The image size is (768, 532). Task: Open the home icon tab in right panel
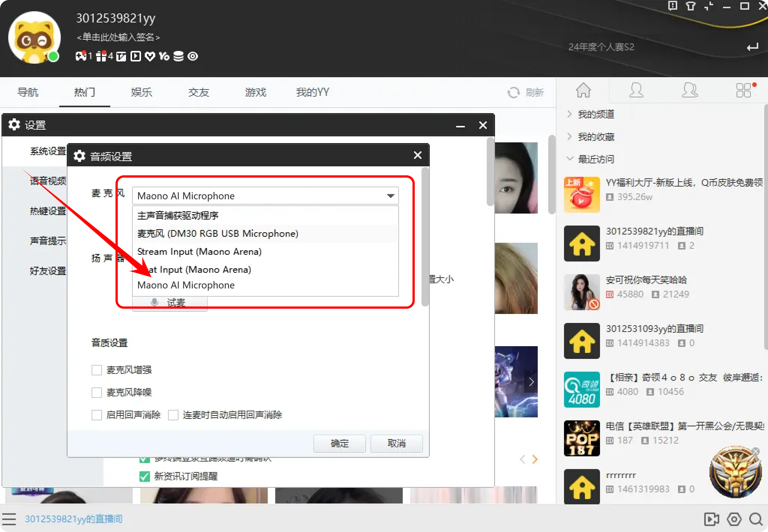[x=583, y=90]
